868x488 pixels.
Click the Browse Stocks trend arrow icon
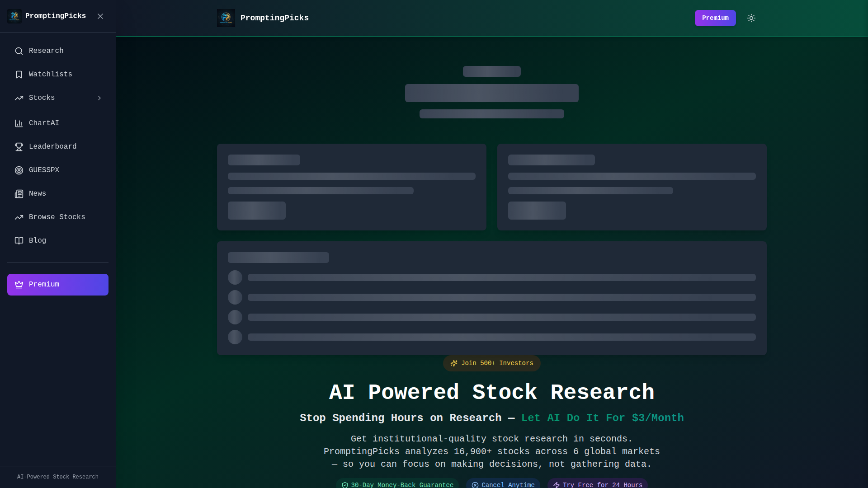click(19, 217)
